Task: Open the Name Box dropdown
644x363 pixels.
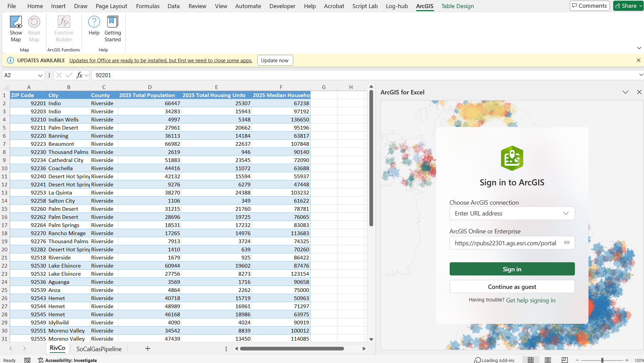Action: click(40, 75)
